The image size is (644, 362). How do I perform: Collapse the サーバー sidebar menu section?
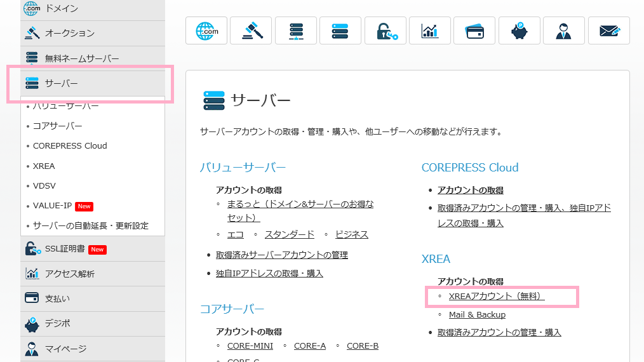pos(92,84)
